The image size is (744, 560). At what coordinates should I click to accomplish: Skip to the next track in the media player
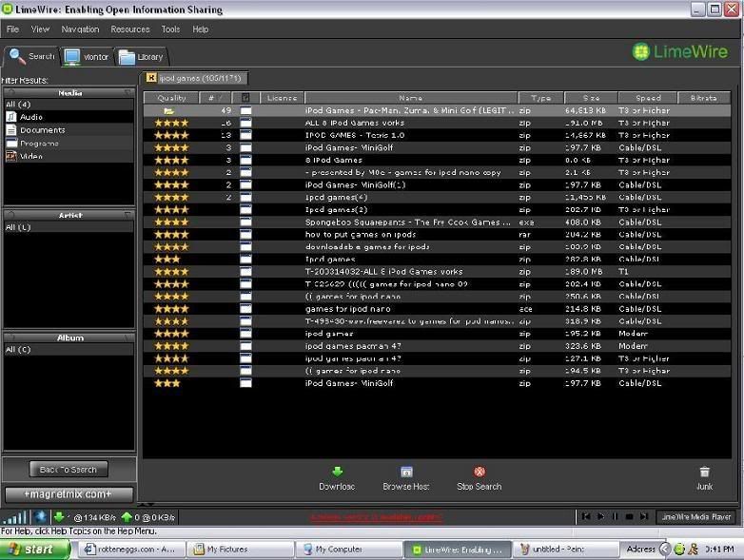pyautogui.click(x=644, y=516)
